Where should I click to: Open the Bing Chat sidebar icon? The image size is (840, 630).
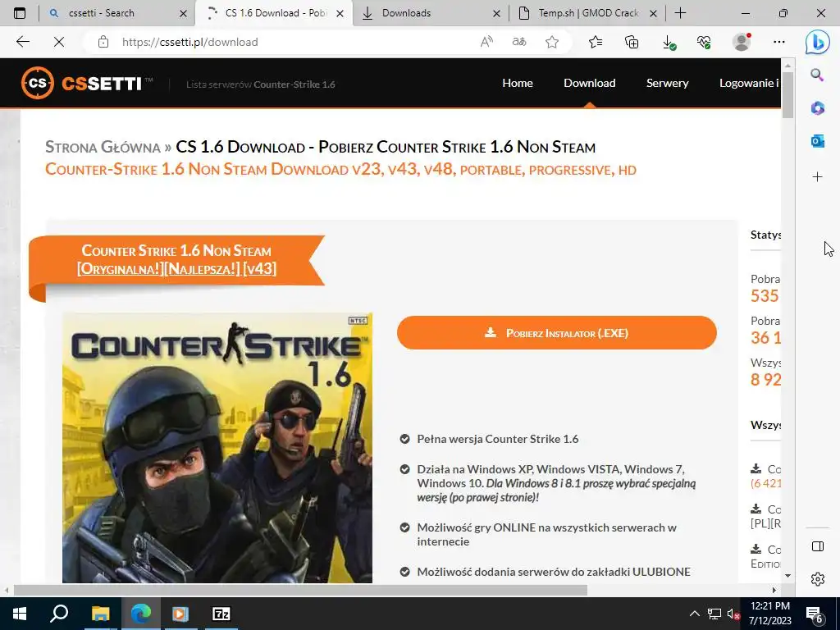[x=817, y=42]
